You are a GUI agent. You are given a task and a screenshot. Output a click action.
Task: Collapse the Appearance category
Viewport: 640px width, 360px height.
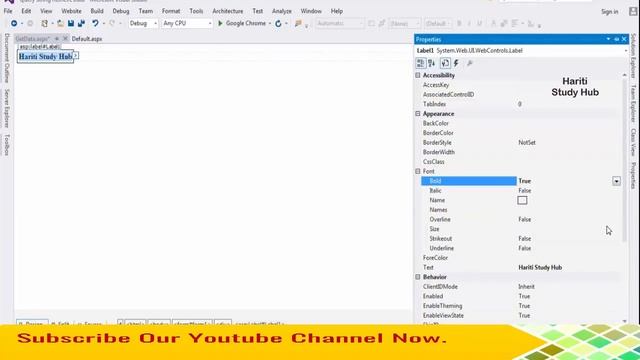tap(418, 114)
